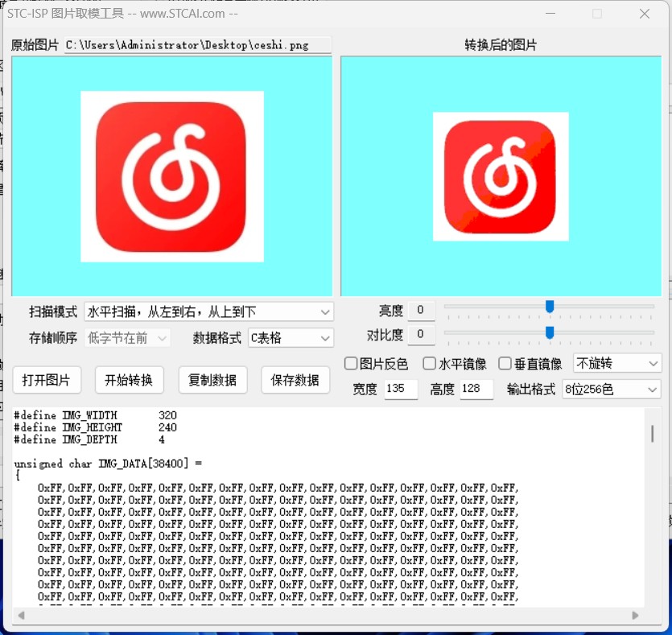
Task: Close the STC-ISP 图片取模工具 window
Action: [644, 14]
